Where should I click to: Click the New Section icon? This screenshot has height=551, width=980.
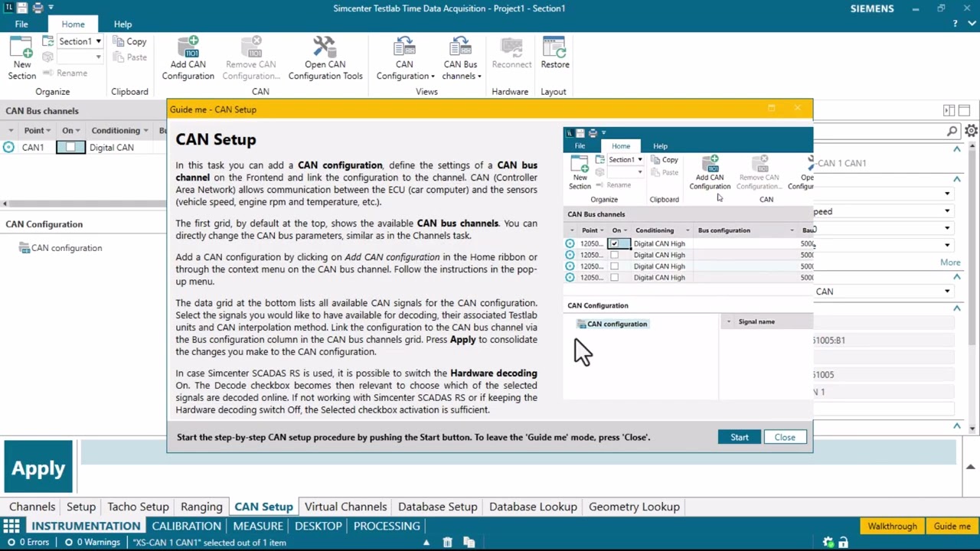point(21,47)
